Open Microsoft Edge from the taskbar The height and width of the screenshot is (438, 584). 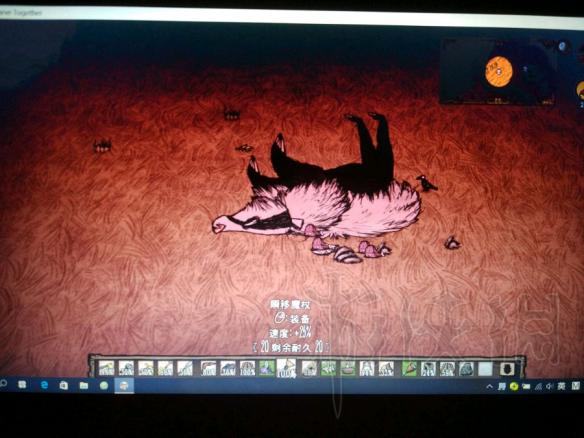(x=44, y=385)
